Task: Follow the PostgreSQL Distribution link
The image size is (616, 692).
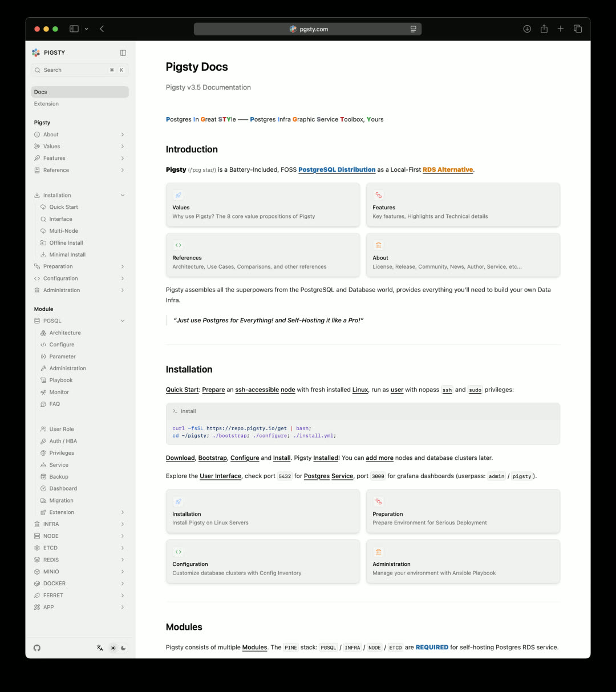Action: 337,169
